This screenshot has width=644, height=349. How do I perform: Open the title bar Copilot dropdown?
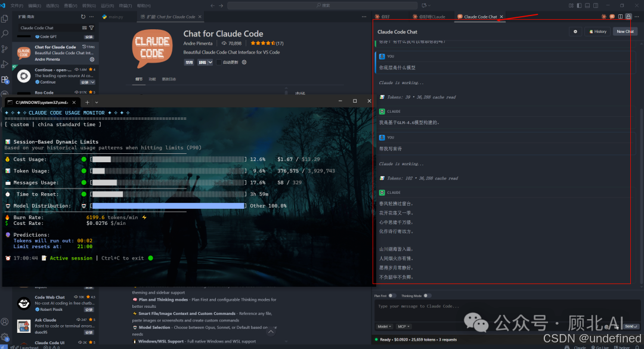point(426,5)
